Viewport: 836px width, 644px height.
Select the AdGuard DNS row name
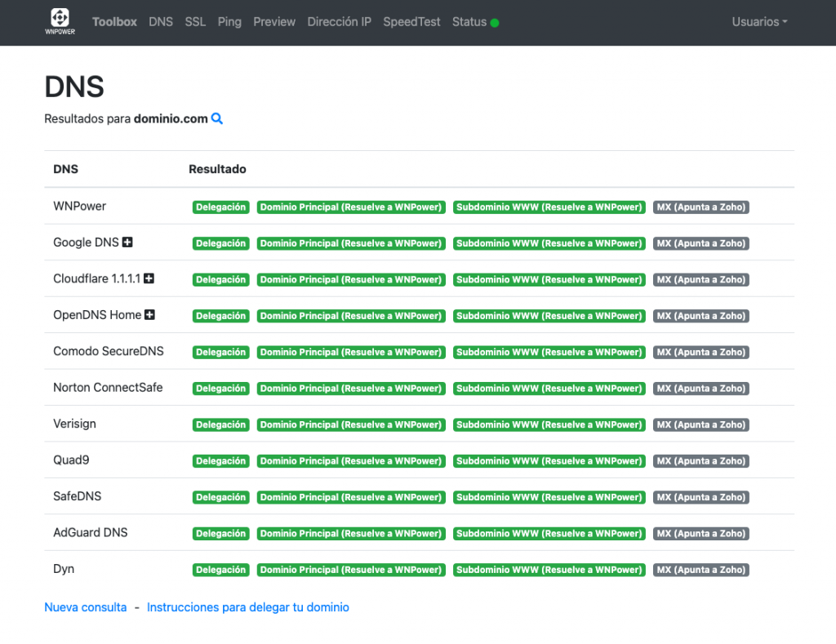click(x=90, y=532)
